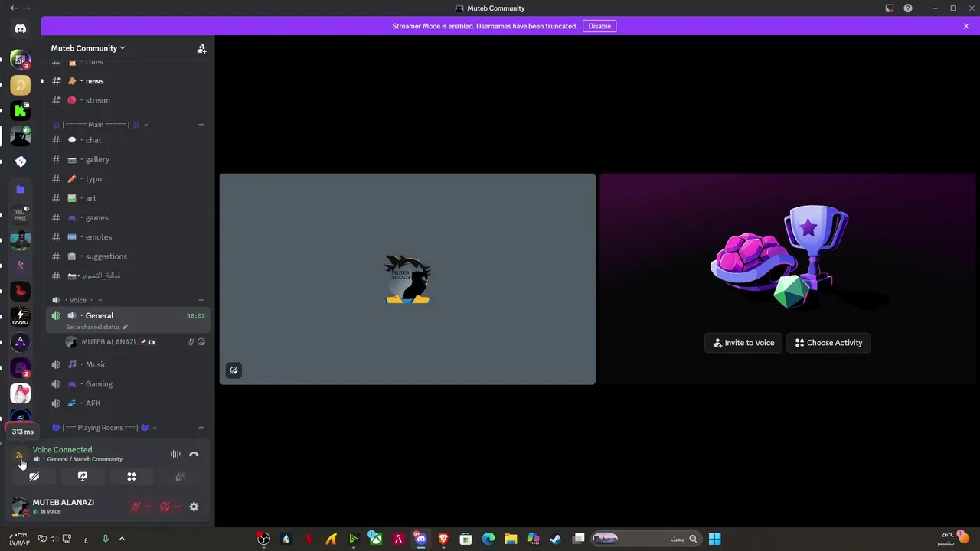Turn on camera in voice panel
This screenshot has height=551, width=980.
(34, 476)
